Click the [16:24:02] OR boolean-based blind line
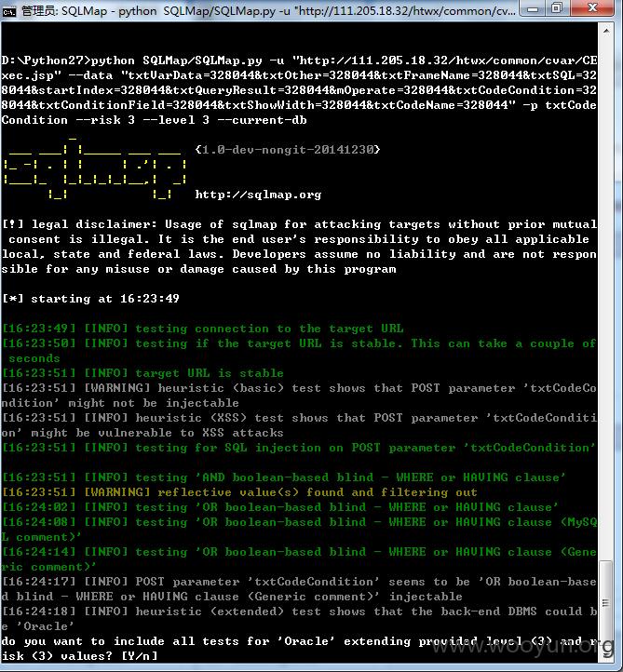The image size is (623, 672). click(x=280, y=507)
